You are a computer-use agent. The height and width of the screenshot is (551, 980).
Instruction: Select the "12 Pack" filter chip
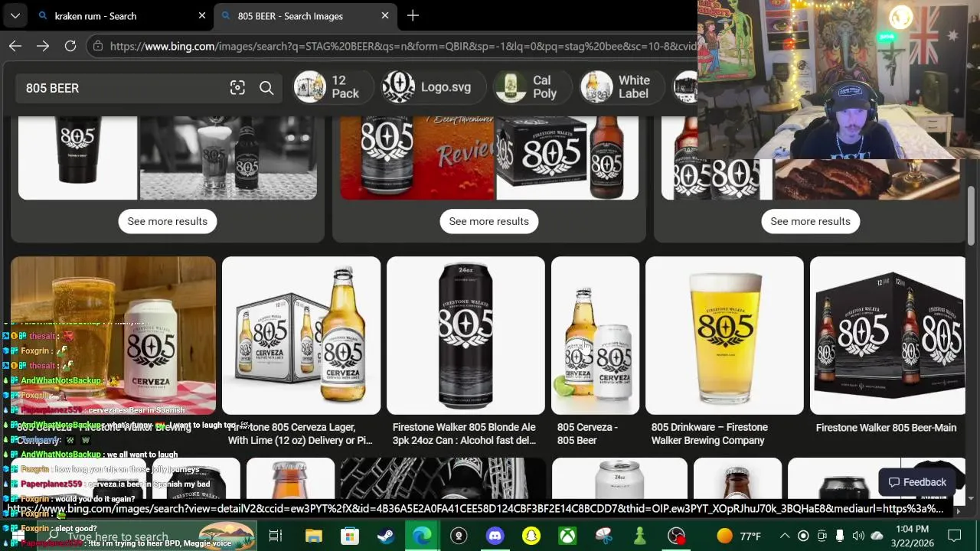pyautogui.click(x=333, y=87)
